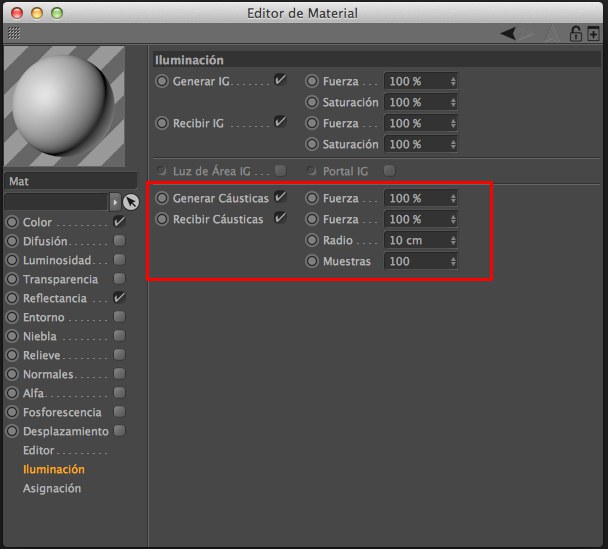Click the grip handle icon at top-left
Viewport: 608px width, 549px height.
coord(13,33)
